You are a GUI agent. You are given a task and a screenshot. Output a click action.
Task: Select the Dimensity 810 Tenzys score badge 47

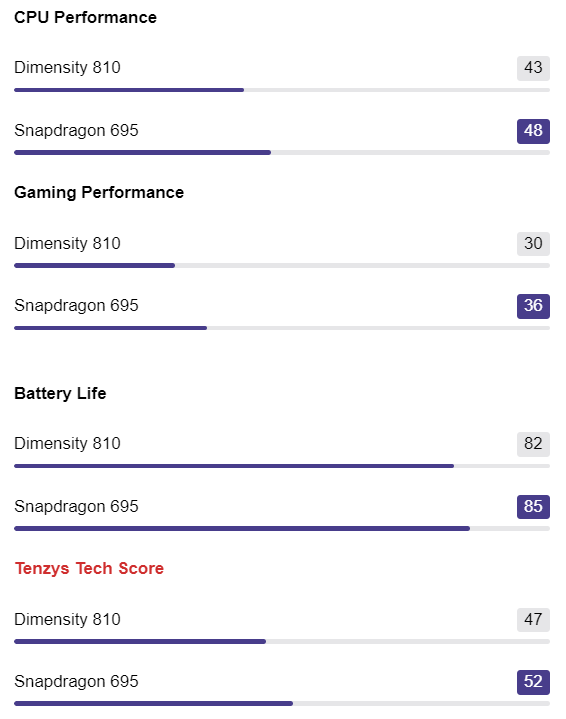pyautogui.click(x=533, y=619)
